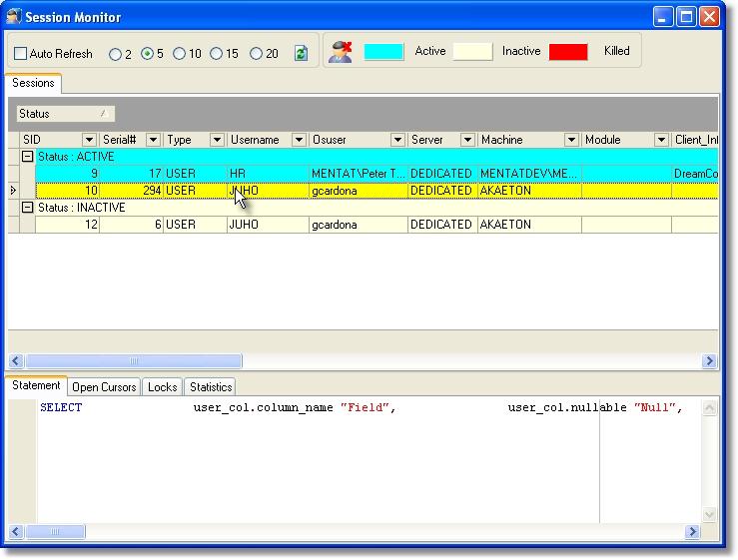Open the Osuser column filter dropdown
The height and width of the screenshot is (560, 738).
point(397,140)
